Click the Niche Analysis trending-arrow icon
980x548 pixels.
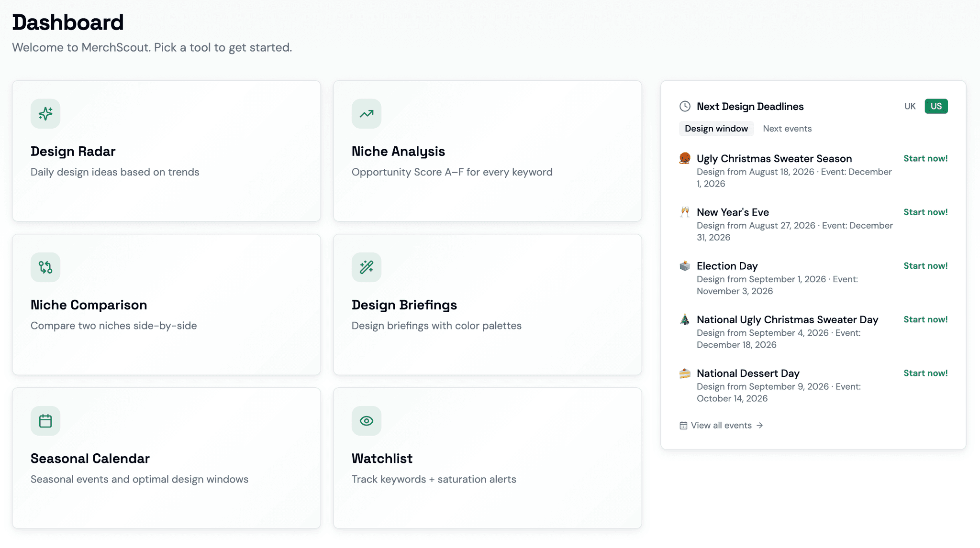click(x=367, y=114)
